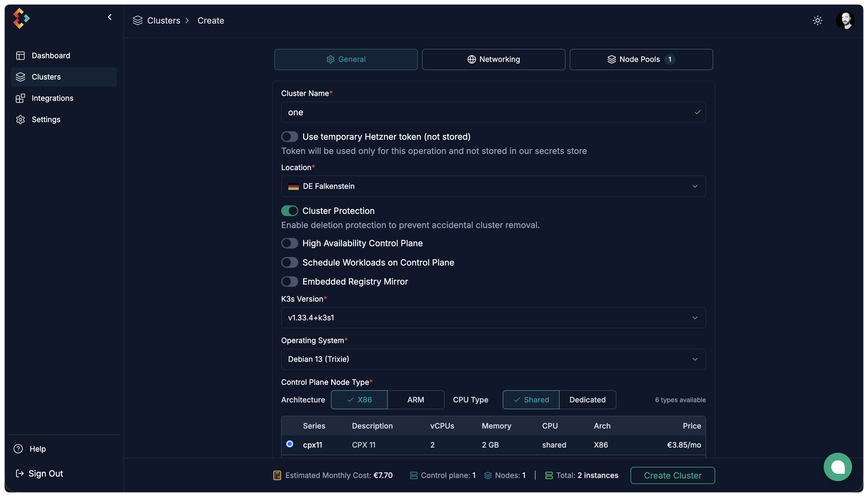Click the Node Pools count badge
This screenshot has height=497, width=868.
click(669, 59)
